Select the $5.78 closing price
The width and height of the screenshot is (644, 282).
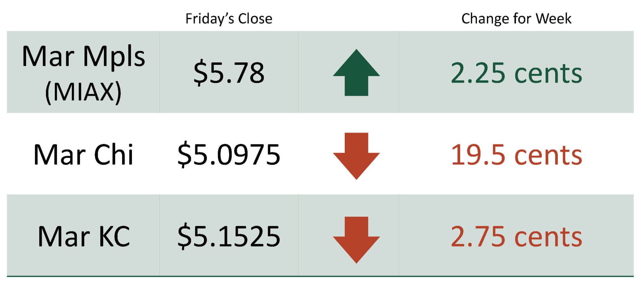click(229, 73)
